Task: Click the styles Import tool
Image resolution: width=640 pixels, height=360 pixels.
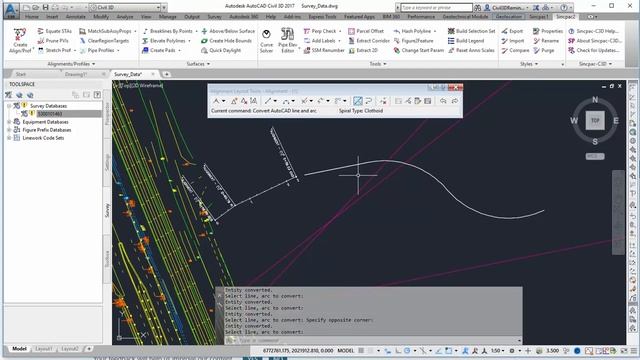Action: (x=513, y=41)
